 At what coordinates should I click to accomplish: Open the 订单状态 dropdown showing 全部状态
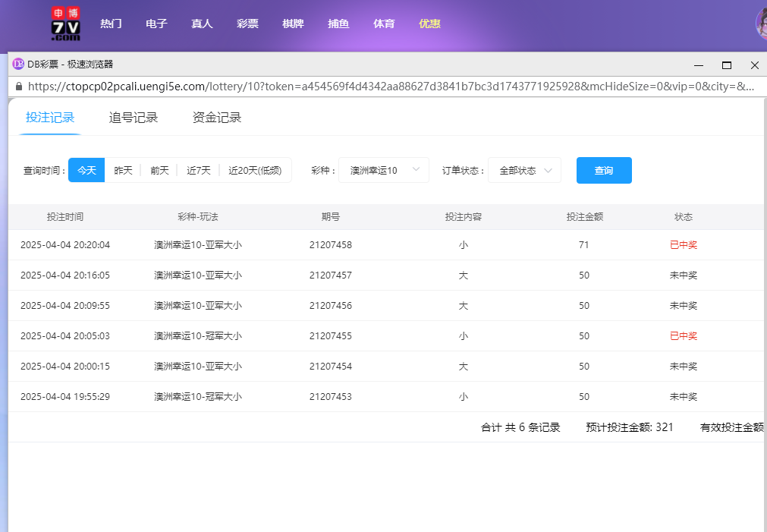pos(523,170)
